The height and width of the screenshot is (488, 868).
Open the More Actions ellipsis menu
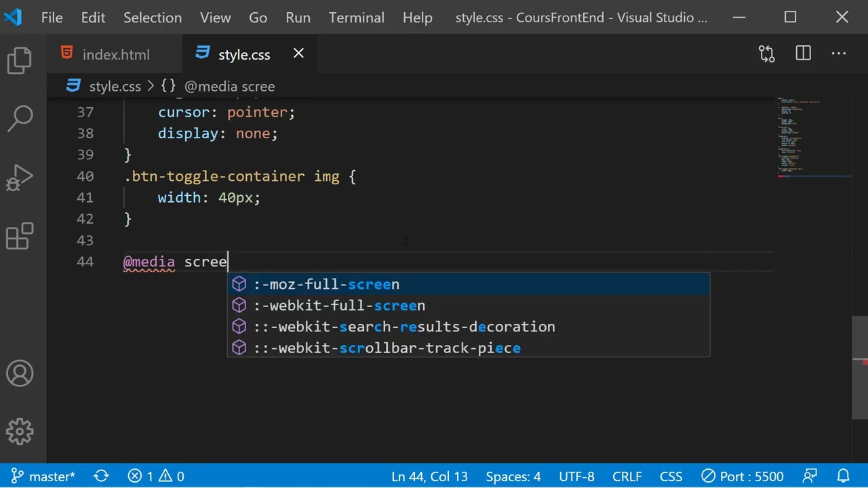pos(839,54)
